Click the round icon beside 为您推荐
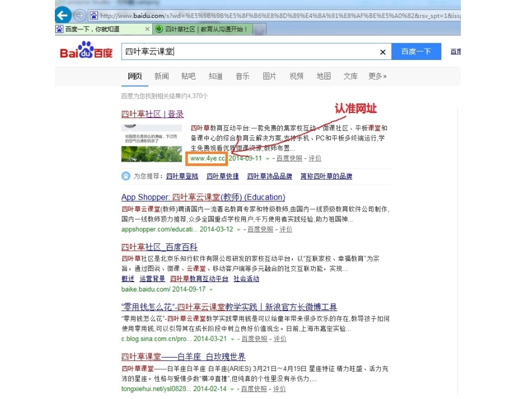Screen dimensions: 532x399 click(126, 176)
